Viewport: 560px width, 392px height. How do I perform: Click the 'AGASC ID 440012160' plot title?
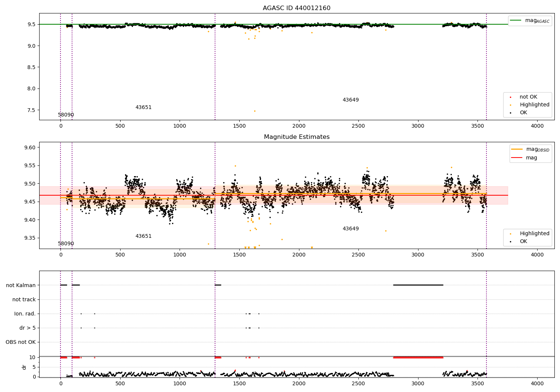[x=296, y=8]
